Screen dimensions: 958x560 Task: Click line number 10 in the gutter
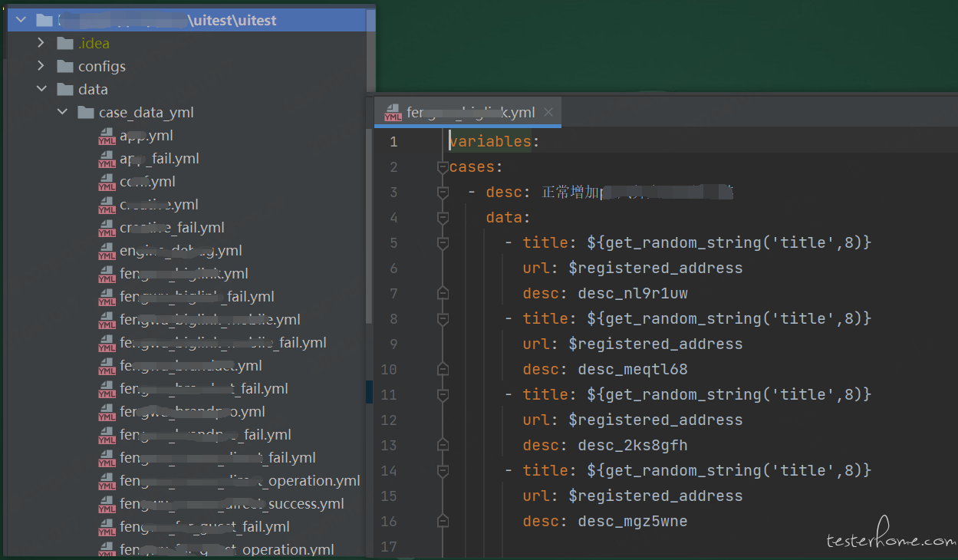click(389, 369)
